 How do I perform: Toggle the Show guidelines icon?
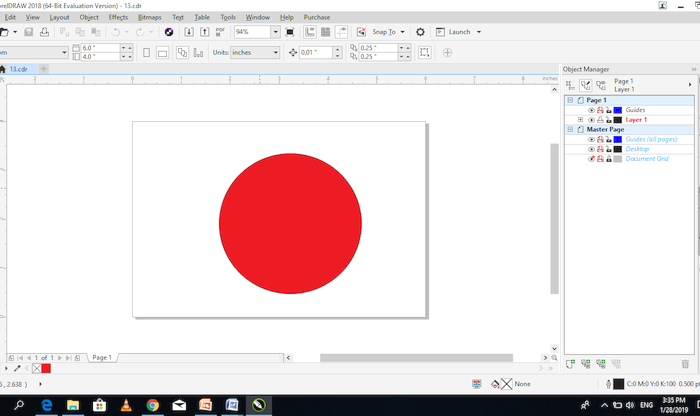(341, 32)
